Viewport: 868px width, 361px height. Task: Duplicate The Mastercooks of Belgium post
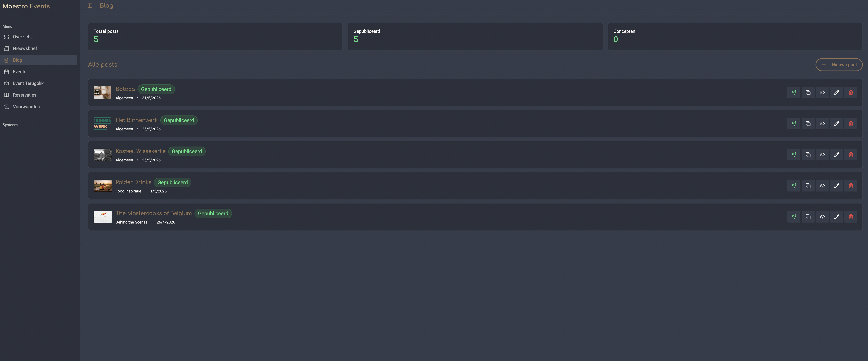(x=808, y=217)
